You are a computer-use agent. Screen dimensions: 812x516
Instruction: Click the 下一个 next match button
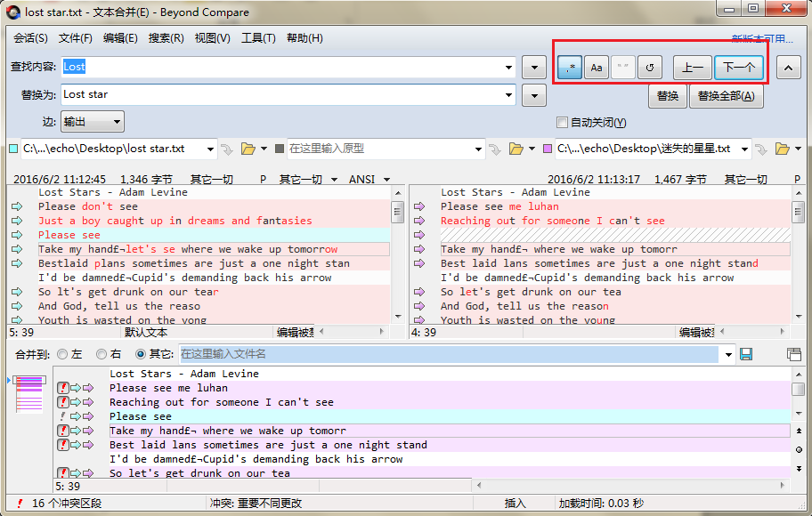click(x=739, y=68)
